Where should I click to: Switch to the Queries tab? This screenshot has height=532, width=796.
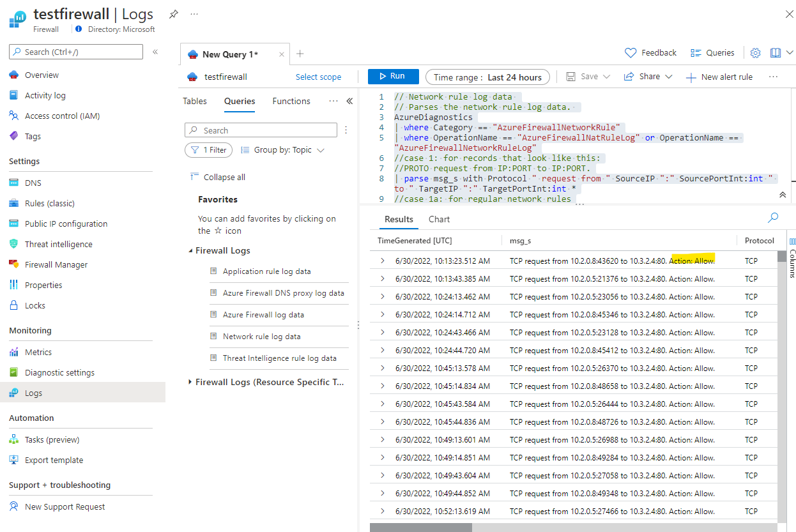pos(240,101)
